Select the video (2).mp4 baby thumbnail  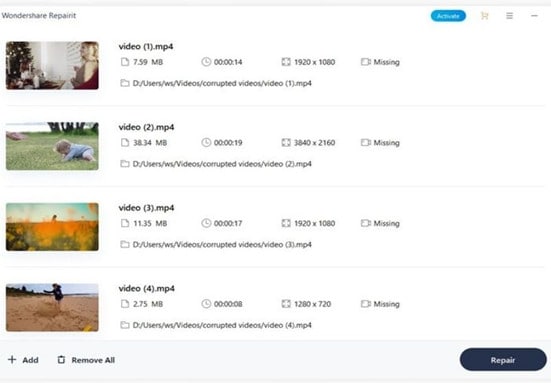(52, 146)
